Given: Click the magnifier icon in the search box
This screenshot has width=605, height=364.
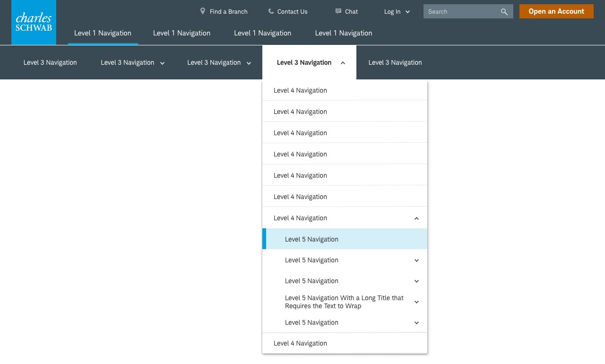Looking at the screenshot, I should pyautogui.click(x=504, y=12).
